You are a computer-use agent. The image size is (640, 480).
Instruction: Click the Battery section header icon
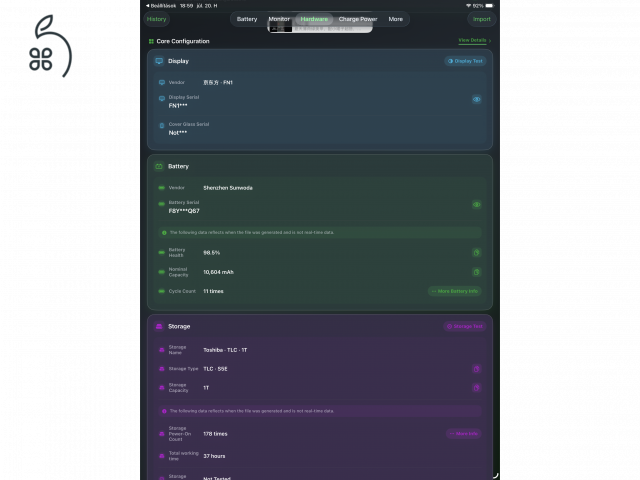(159, 167)
